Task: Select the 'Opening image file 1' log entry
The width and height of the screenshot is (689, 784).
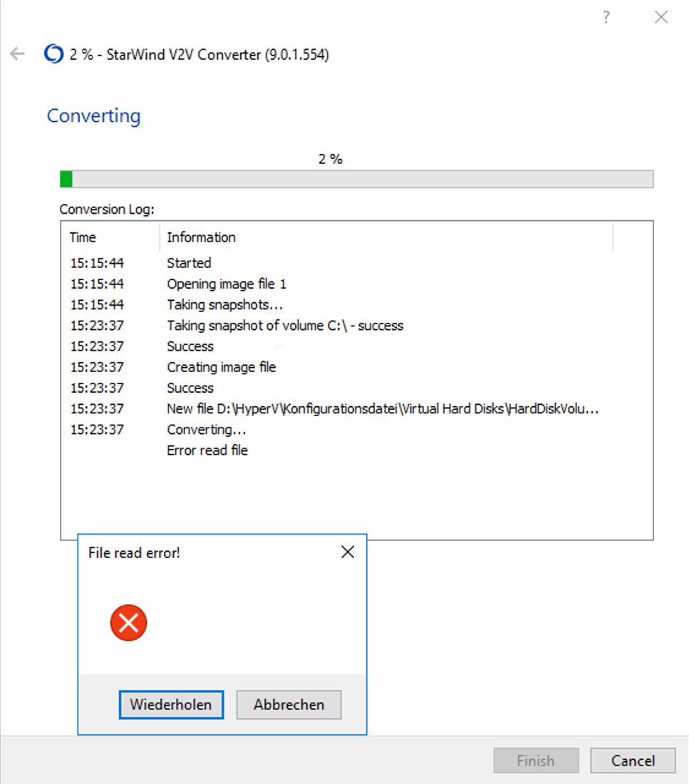Action: [356, 284]
